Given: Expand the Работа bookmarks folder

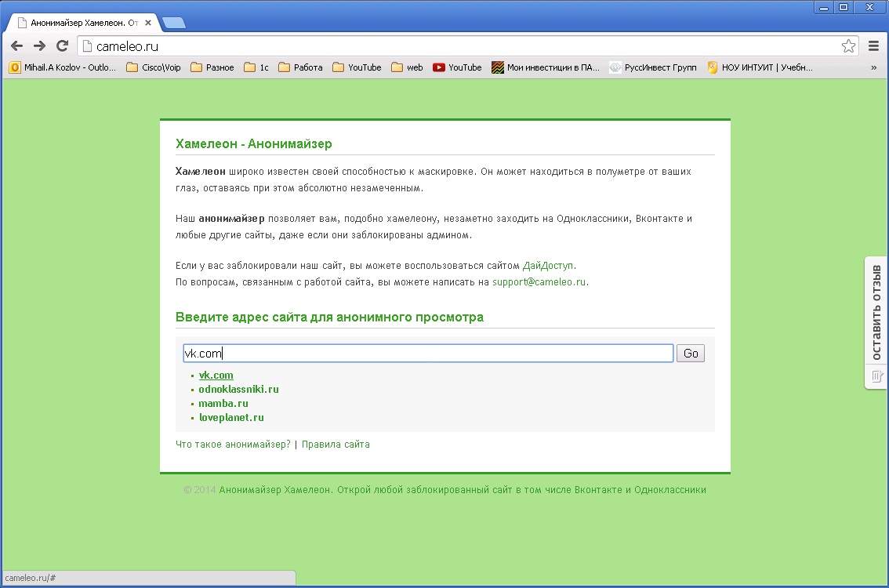Looking at the screenshot, I should [x=300, y=67].
